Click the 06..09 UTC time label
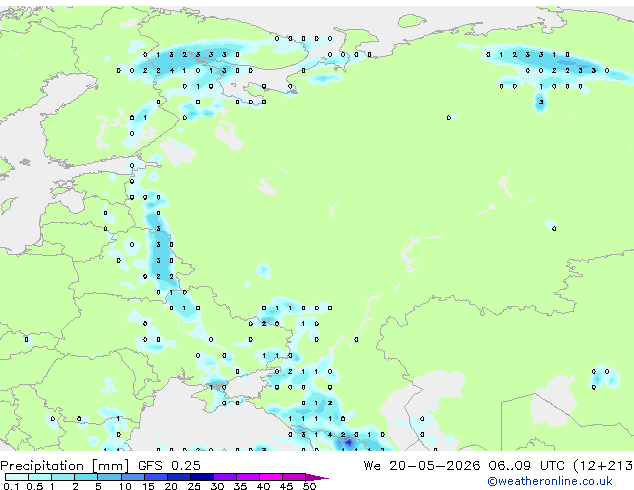Viewport: 634px width, 490px height. (526, 466)
